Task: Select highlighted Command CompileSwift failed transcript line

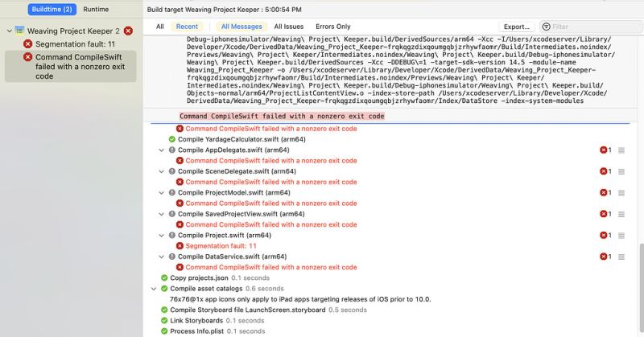Action: 282,116
